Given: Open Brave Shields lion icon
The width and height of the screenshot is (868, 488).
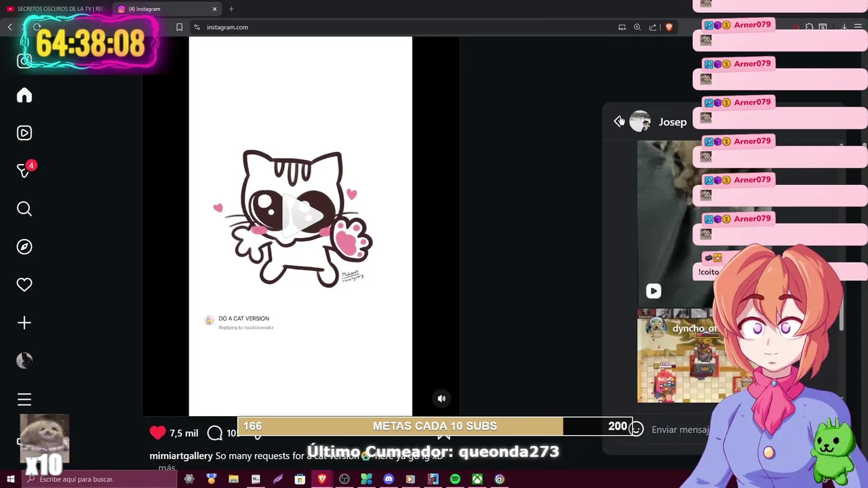Looking at the screenshot, I should pos(669,27).
